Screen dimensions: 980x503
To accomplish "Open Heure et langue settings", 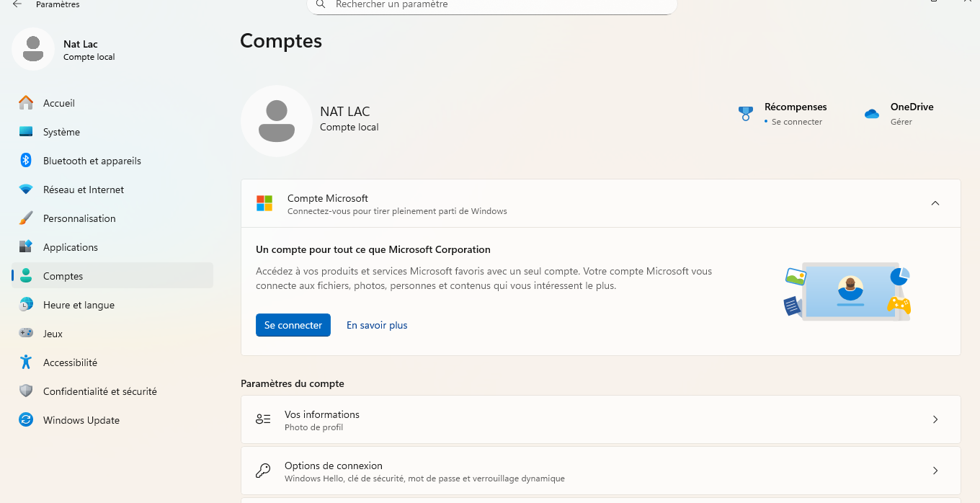I will tap(112, 305).
